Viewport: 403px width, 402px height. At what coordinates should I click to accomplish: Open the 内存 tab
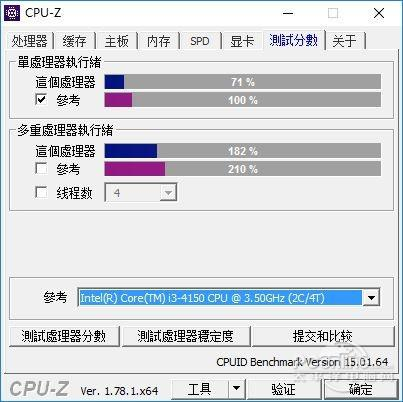159,41
